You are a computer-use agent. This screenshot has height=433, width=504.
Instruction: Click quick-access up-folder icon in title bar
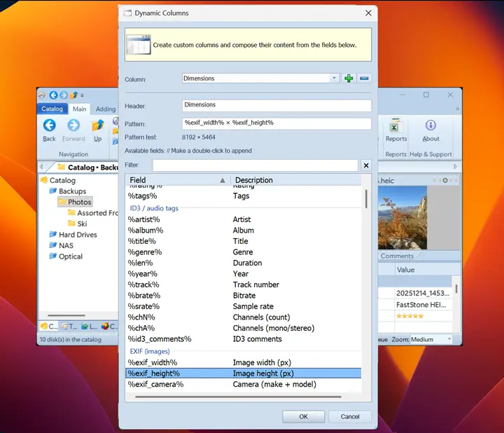73,95
